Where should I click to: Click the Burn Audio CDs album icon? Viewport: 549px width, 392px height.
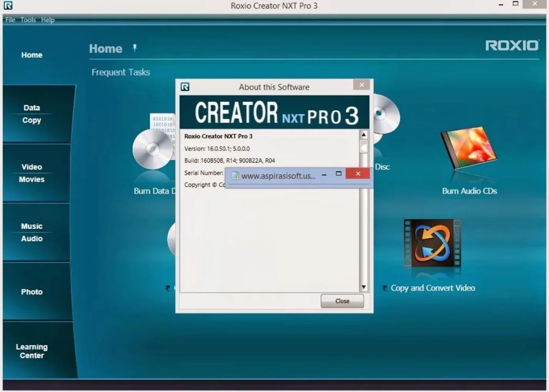469,148
